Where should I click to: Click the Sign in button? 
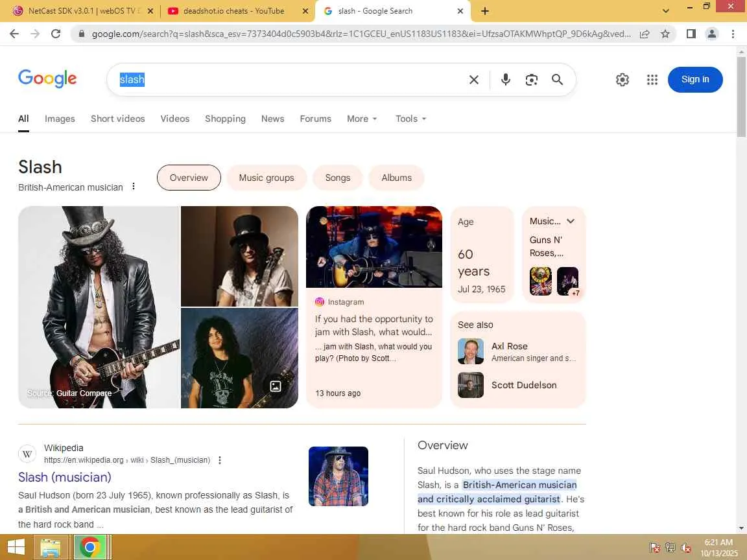[x=695, y=80]
